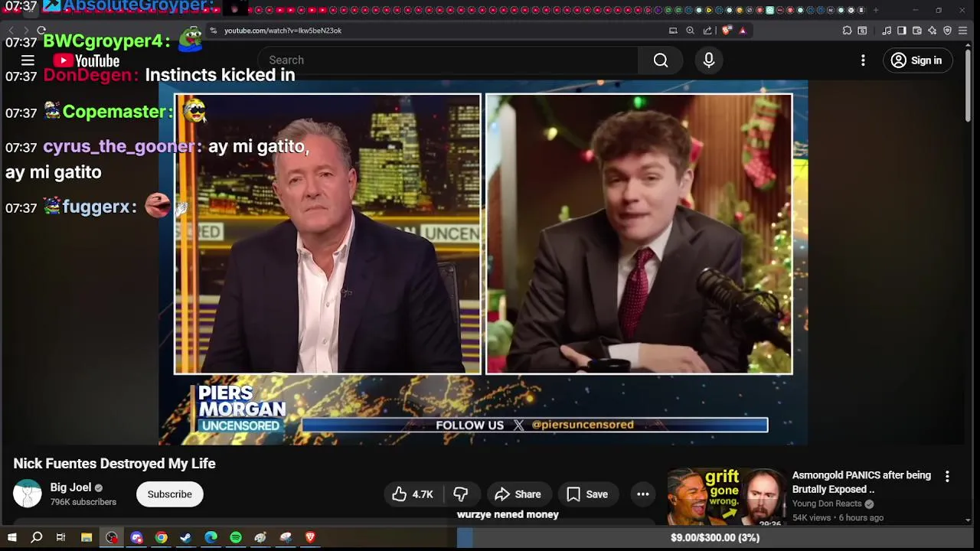
Task: Open Leo AI sparkle toolbar icon
Action: click(x=933, y=31)
